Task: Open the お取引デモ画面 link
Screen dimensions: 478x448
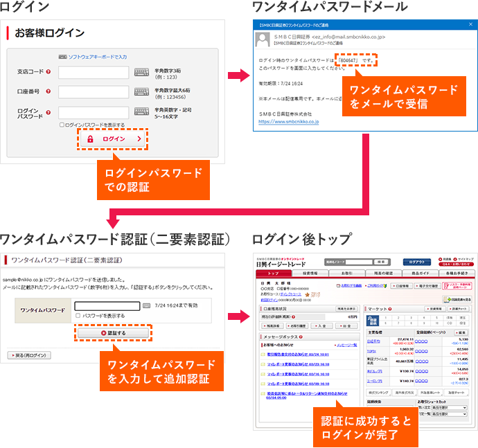Action: pyautogui.click(x=351, y=286)
